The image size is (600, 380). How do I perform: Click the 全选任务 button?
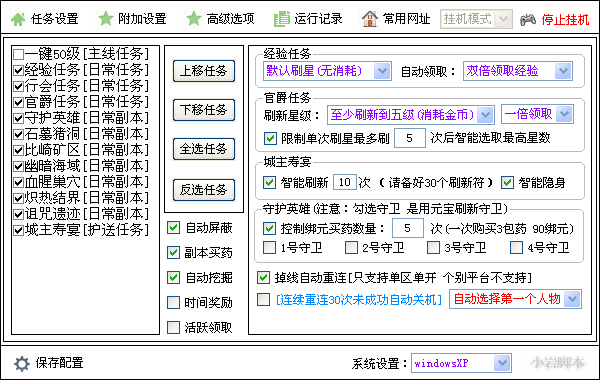pos(204,149)
